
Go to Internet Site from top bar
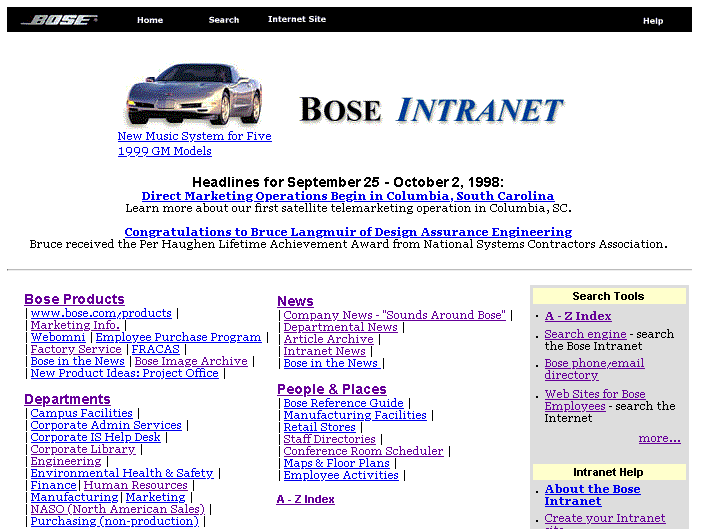click(297, 20)
